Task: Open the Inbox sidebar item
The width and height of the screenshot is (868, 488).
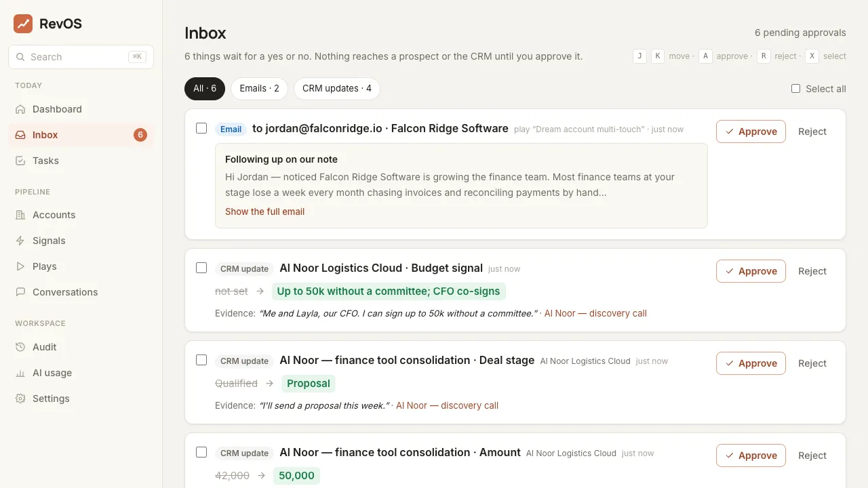Action: pos(81,135)
